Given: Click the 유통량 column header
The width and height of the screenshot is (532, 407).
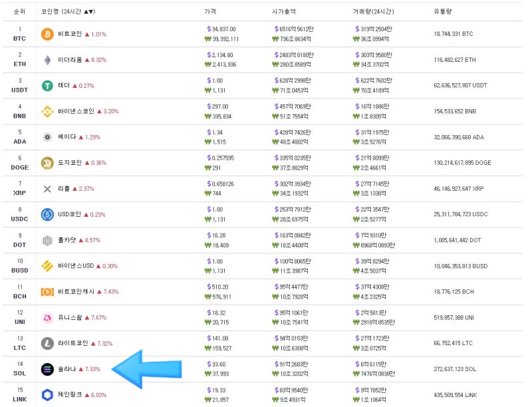Looking at the screenshot, I should (x=443, y=11).
